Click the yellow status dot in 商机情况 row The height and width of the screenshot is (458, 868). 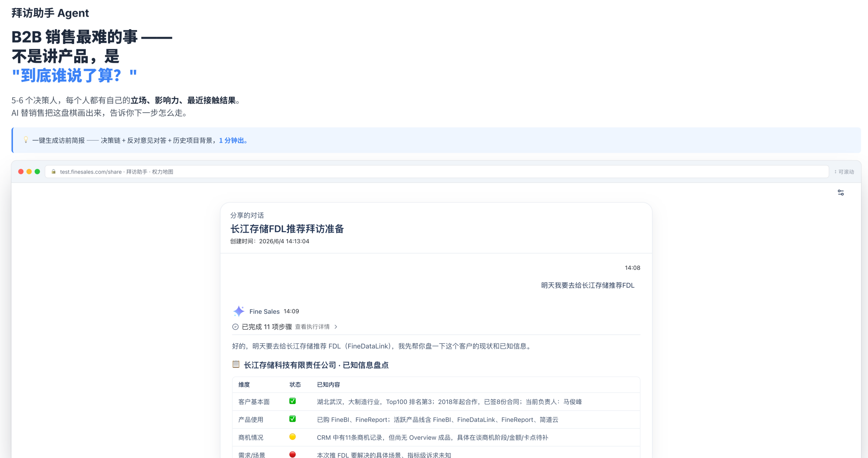[292, 437]
